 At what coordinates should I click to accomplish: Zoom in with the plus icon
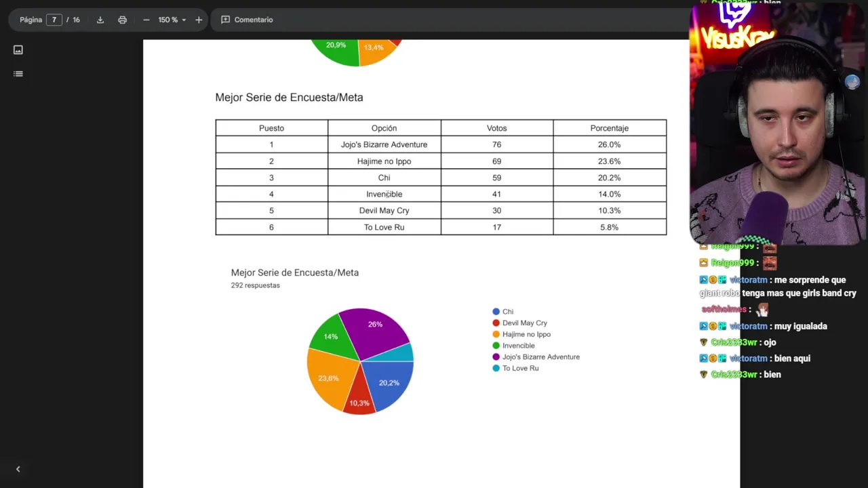pos(199,20)
